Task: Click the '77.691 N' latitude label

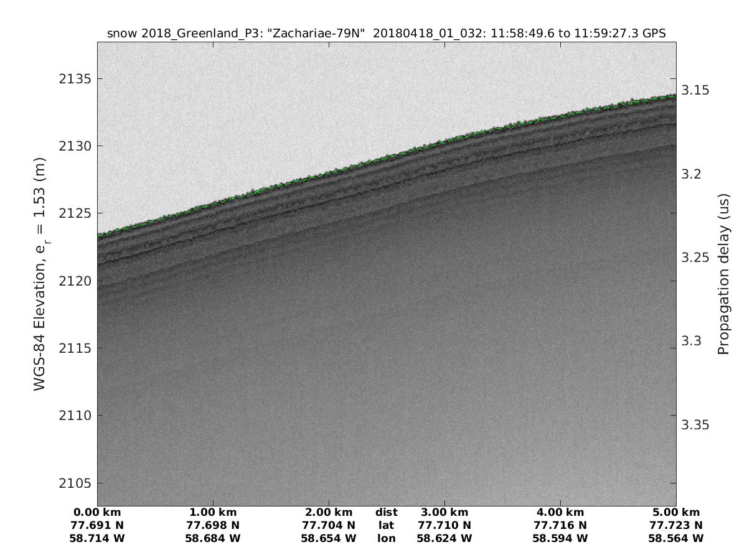Action: tap(97, 525)
